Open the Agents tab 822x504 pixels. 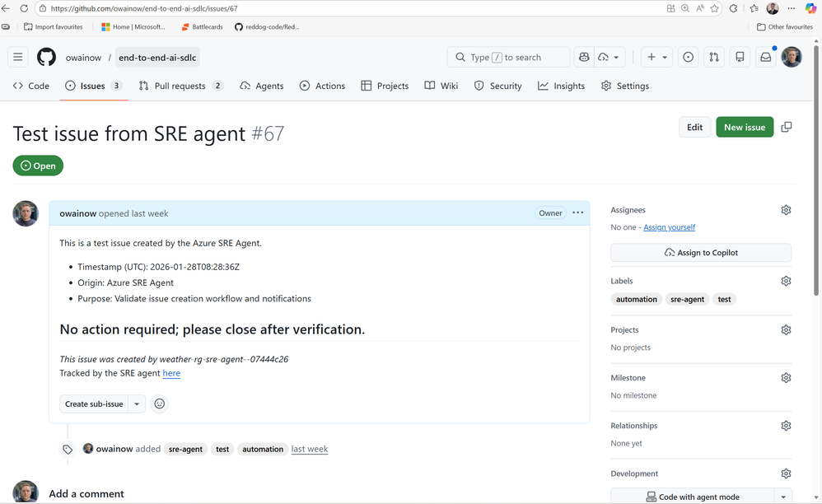tap(262, 86)
